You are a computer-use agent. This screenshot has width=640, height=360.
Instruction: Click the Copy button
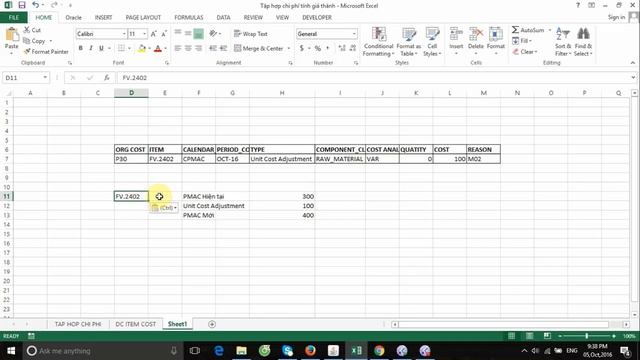click(34, 41)
